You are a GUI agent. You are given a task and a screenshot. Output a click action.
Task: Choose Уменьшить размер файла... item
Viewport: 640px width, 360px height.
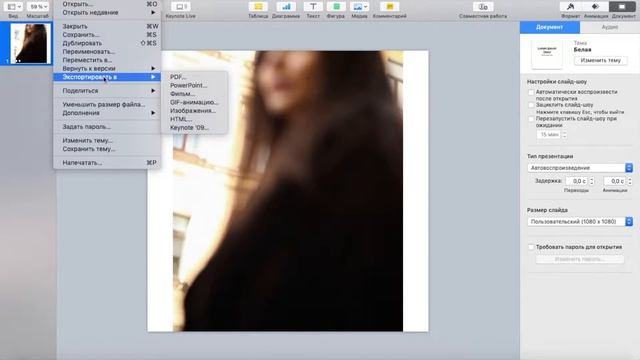click(x=107, y=104)
